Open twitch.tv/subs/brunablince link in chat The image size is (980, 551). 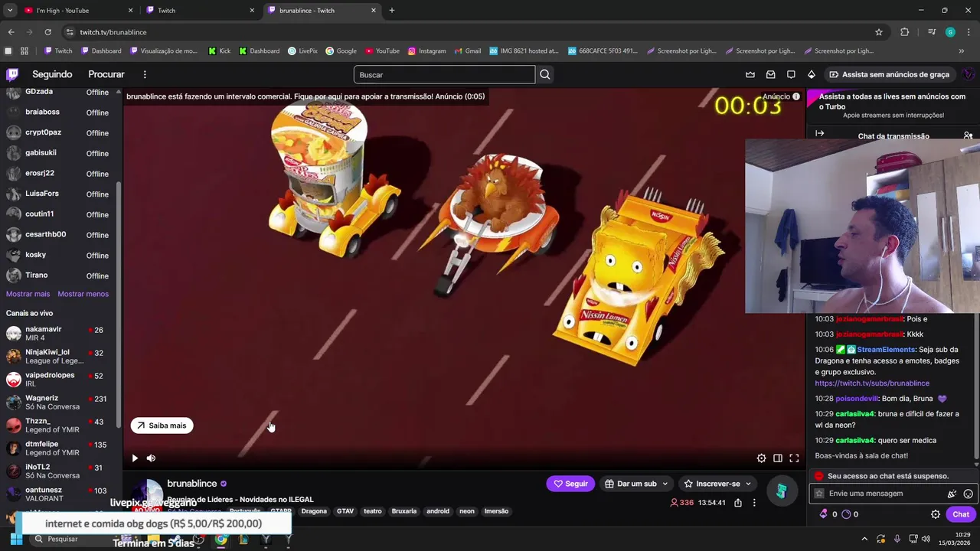point(872,383)
